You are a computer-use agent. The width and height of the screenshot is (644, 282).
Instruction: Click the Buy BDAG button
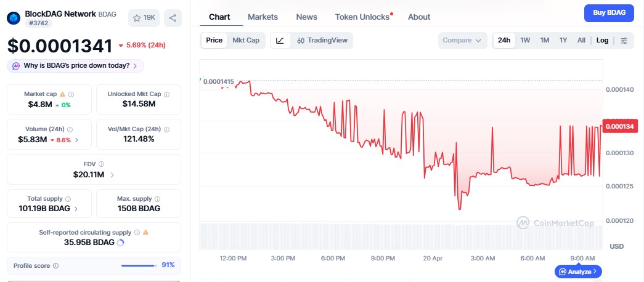coord(608,13)
